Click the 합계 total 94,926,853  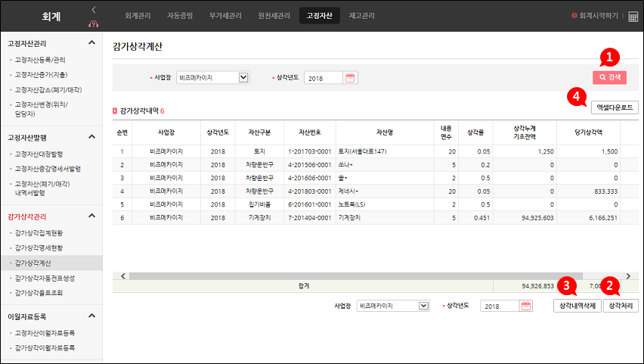coord(537,286)
